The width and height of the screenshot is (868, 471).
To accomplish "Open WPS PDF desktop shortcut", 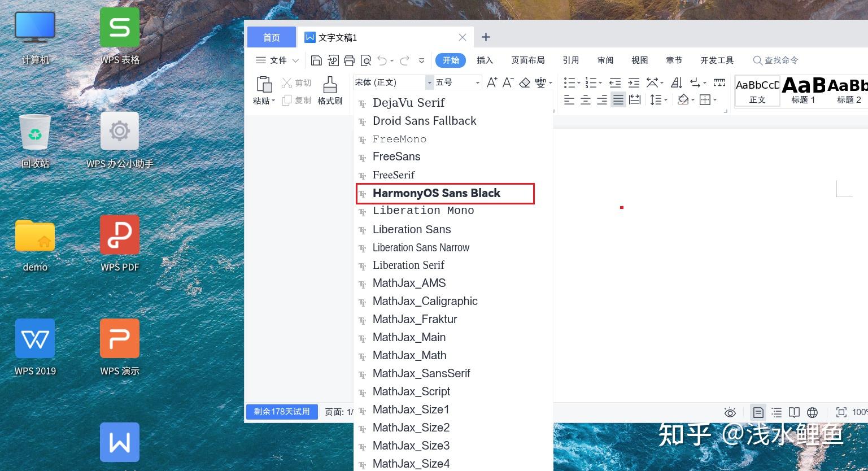I will pyautogui.click(x=120, y=243).
